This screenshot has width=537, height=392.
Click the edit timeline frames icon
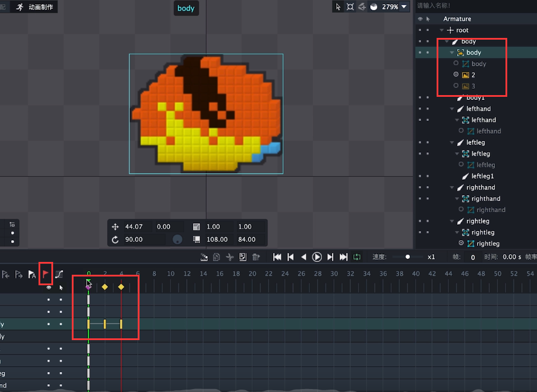pyautogui.click(x=204, y=257)
